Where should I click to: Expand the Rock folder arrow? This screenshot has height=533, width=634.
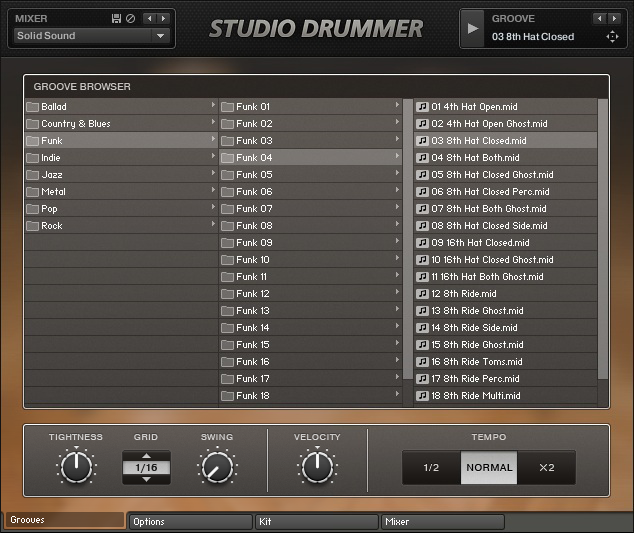tap(213, 224)
